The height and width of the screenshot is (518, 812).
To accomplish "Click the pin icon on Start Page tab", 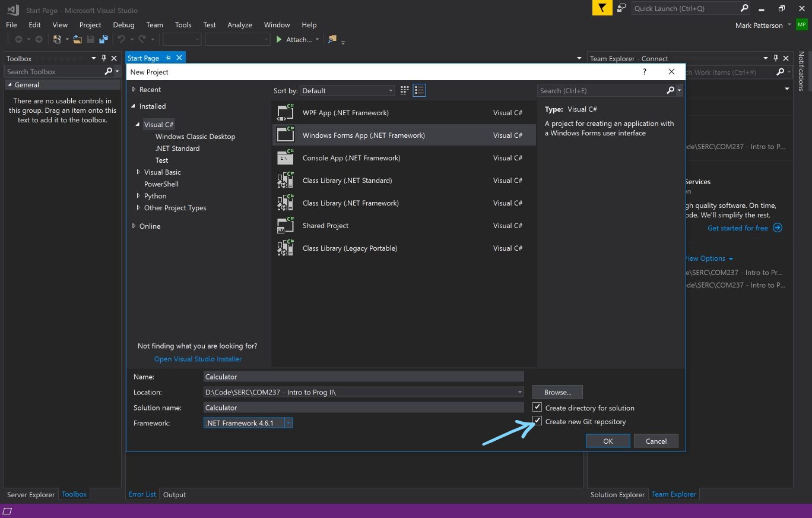I will 168,58.
